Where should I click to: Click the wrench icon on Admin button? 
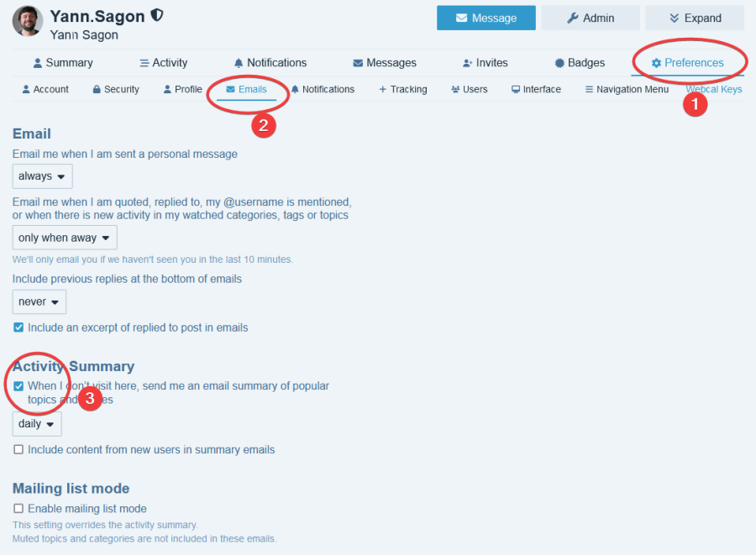click(x=572, y=18)
